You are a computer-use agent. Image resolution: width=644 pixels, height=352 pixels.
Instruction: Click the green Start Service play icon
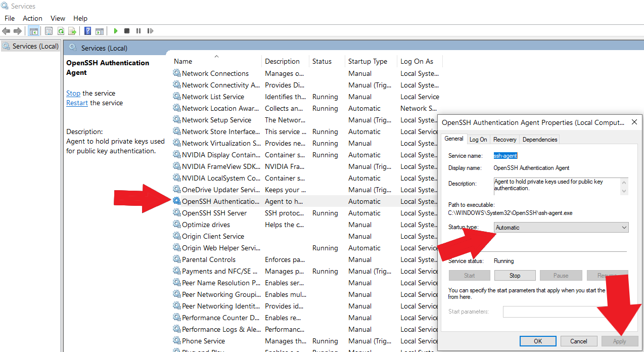(116, 31)
